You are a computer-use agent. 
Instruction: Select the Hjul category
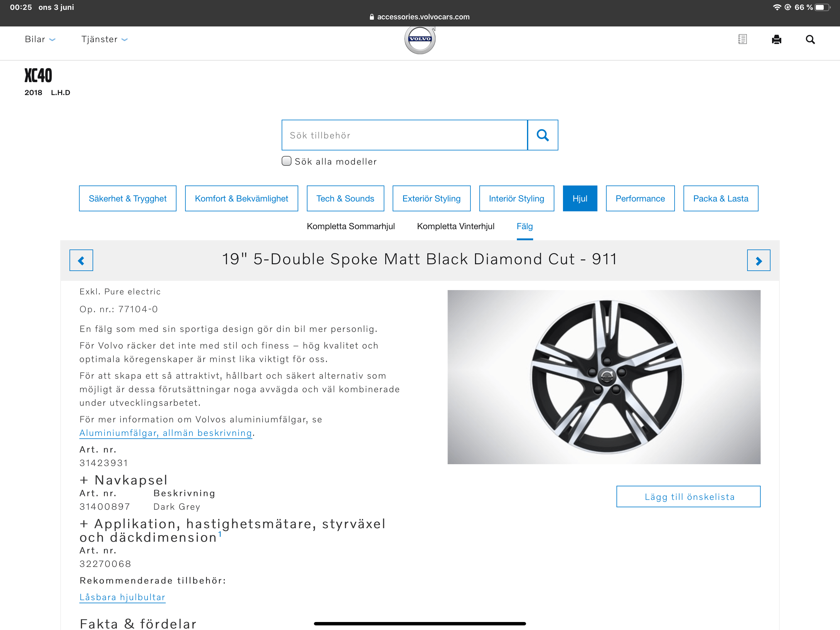coord(580,198)
